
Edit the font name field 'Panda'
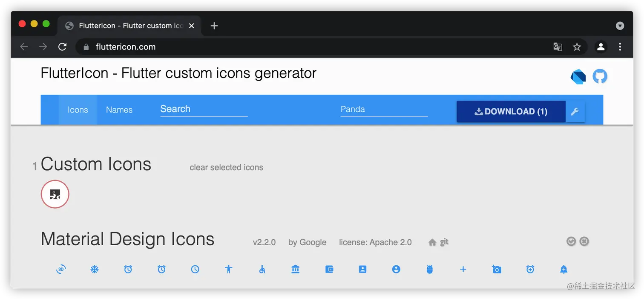tap(384, 109)
